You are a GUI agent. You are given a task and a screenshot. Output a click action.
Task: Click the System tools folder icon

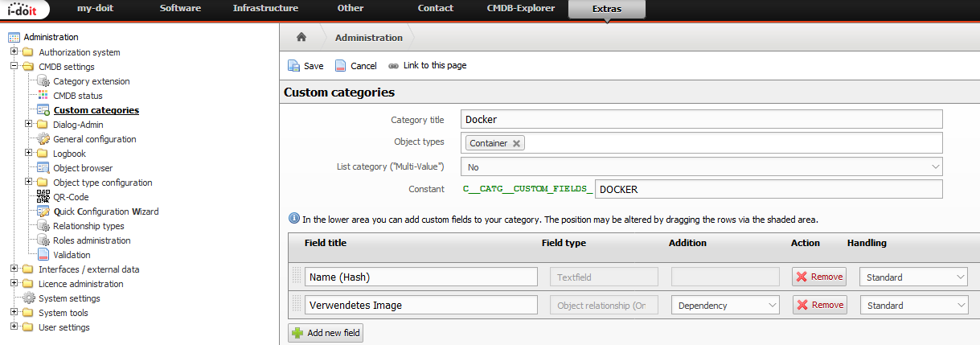(28, 313)
